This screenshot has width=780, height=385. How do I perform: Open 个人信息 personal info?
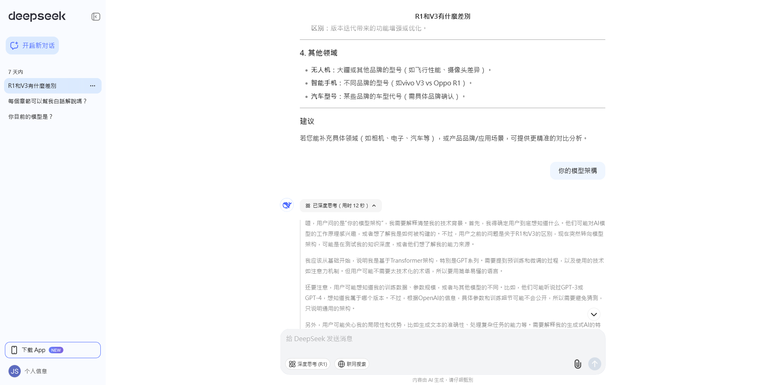click(x=36, y=371)
